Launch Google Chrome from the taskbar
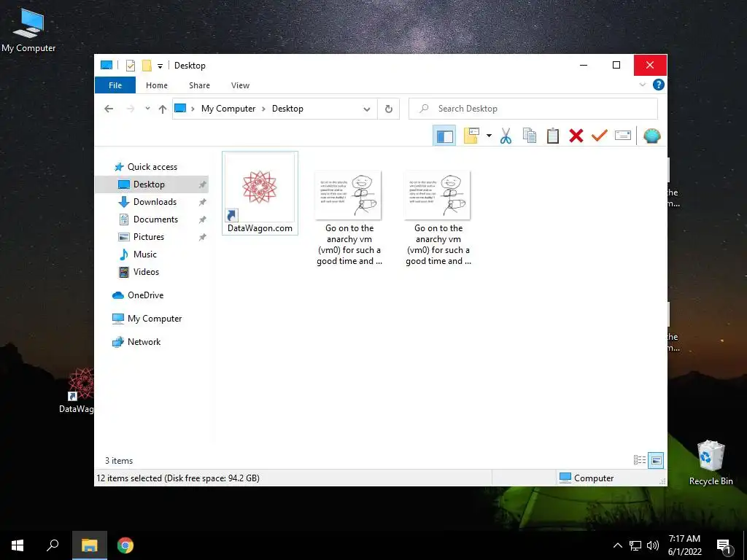747x560 pixels. coord(125,545)
